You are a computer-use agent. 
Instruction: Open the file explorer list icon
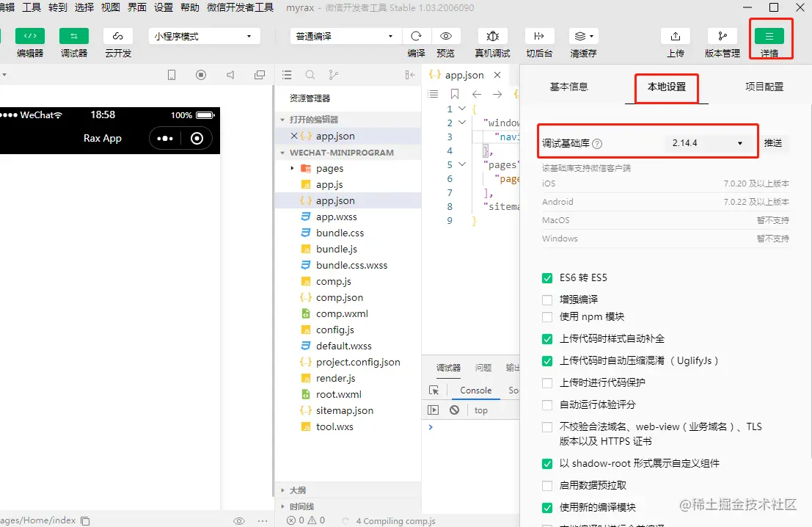(287, 75)
